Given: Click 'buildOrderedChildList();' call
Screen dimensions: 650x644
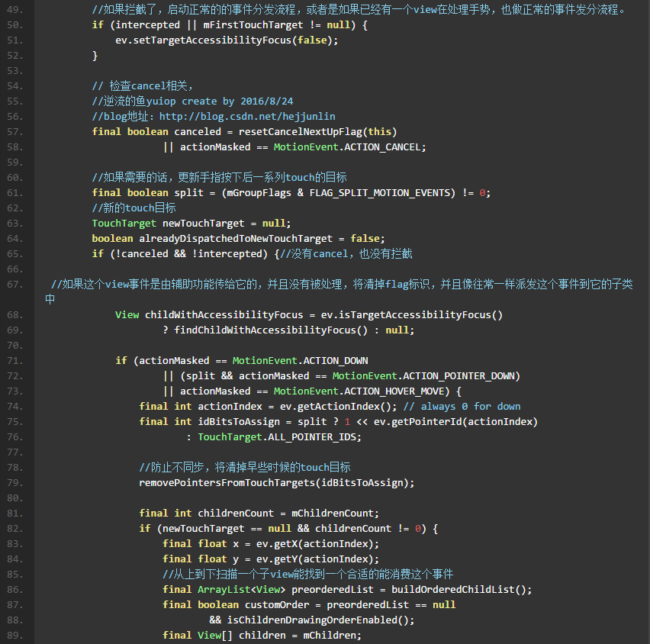Looking at the screenshot, I should 462,590.
